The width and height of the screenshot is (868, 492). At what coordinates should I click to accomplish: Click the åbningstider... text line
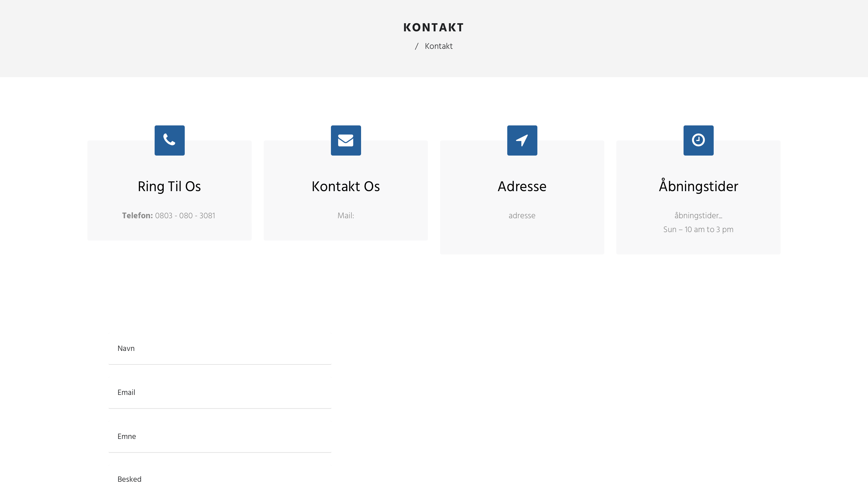tap(698, 216)
